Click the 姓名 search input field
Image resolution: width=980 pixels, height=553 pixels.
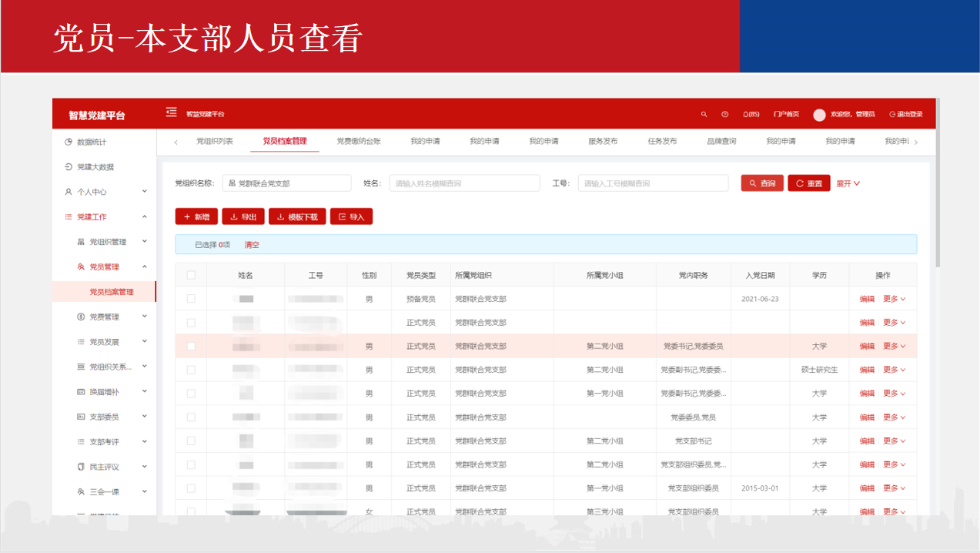pos(464,183)
